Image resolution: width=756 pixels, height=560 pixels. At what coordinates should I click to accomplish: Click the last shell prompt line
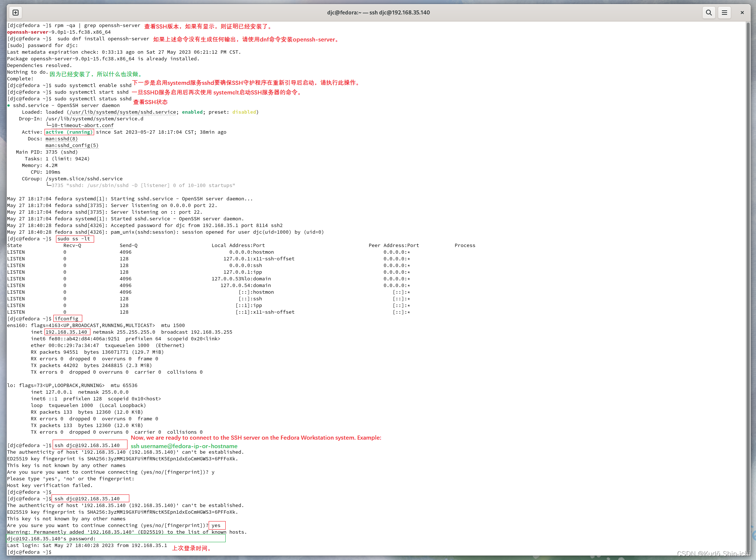[x=29, y=552]
